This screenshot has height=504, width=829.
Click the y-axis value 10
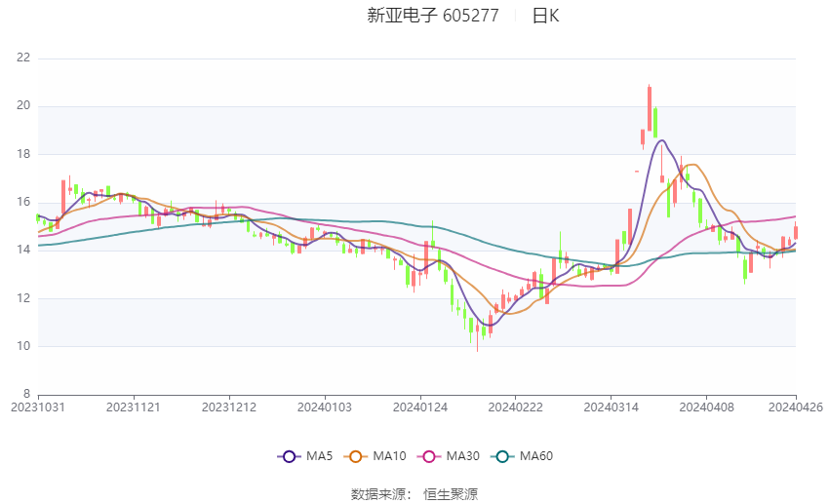pos(23,347)
